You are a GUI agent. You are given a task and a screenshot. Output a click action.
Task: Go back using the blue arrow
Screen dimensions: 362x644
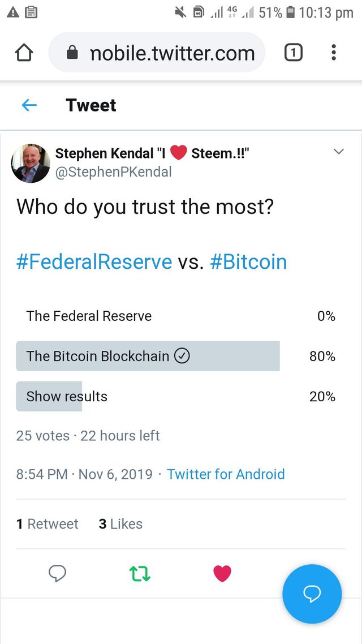tap(29, 105)
